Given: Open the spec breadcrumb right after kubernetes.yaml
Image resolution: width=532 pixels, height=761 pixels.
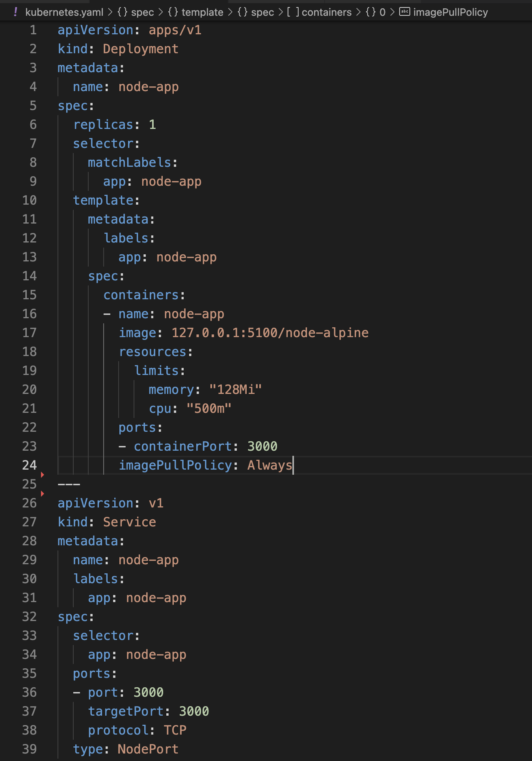Looking at the screenshot, I should click(142, 12).
